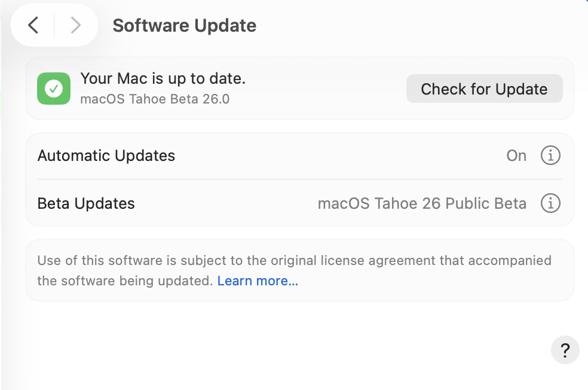
Task: Open the info icon beside Automatic Updates
Action: coord(550,156)
